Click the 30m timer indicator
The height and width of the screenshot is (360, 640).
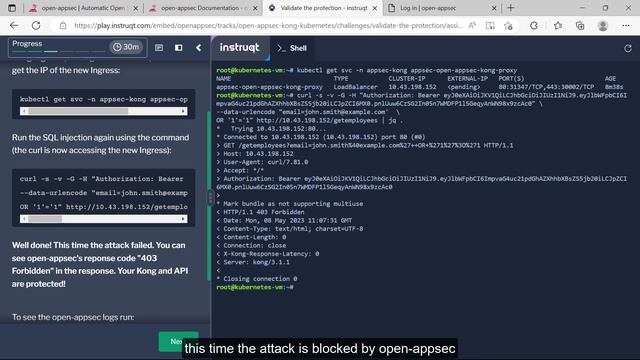tap(126, 47)
